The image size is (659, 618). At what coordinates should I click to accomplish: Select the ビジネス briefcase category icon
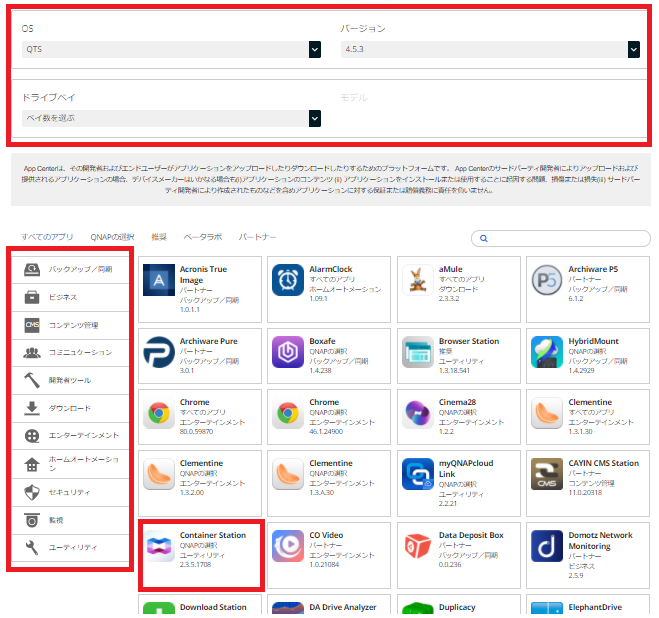click(x=32, y=297)
